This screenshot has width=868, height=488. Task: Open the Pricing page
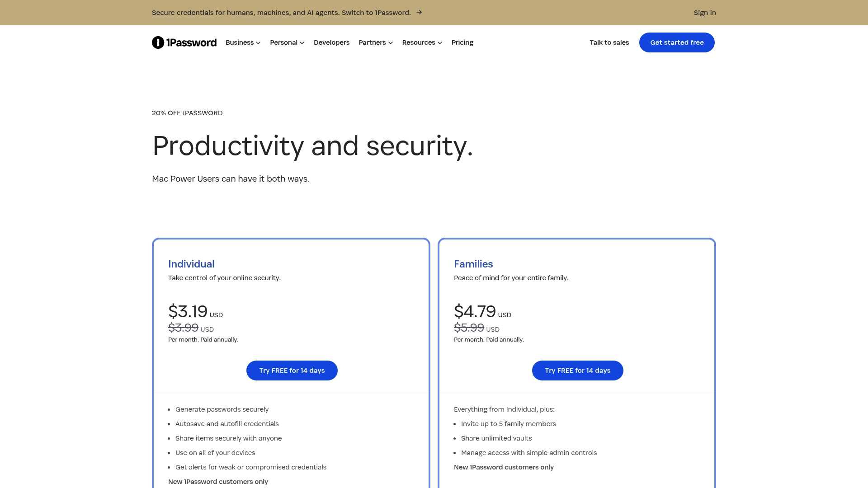pos(462,42)
